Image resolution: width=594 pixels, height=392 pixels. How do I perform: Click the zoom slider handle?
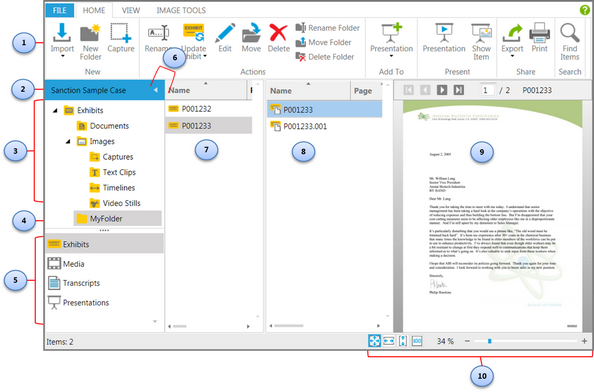click(x=489, y=341)
